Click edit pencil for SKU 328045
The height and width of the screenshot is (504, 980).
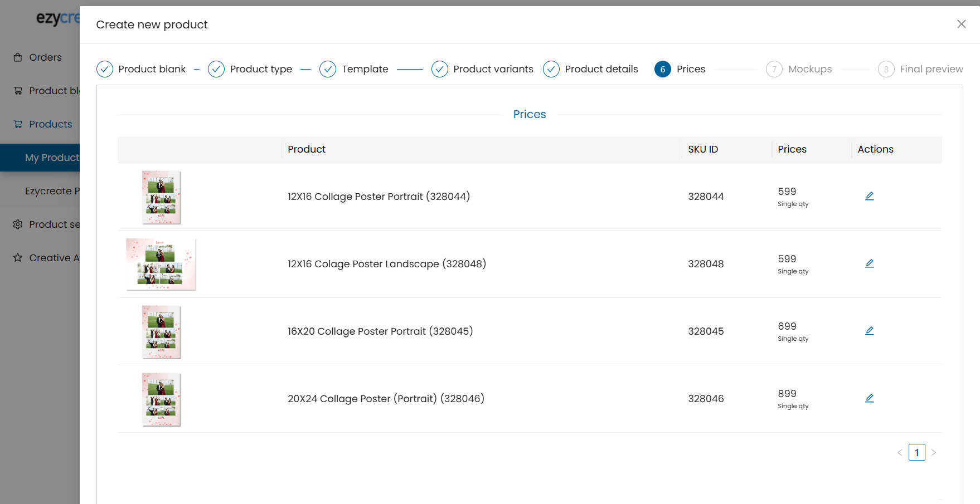coord(869,331)
